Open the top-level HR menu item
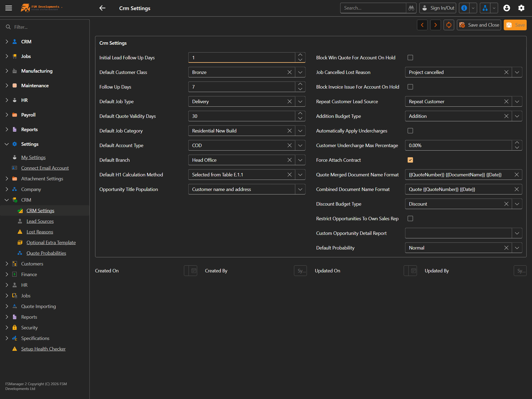The height and width of the screenshot is (399, 532). point(24,100)
